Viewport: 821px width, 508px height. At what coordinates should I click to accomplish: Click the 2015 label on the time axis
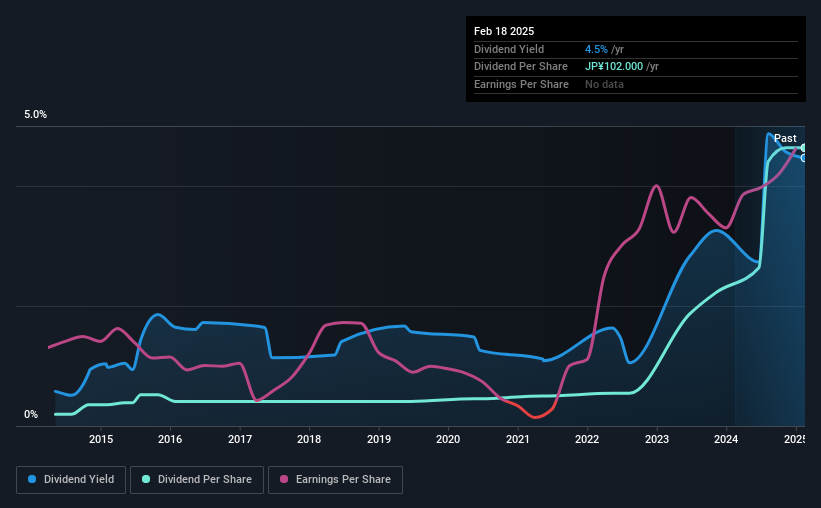pyautogui.click(x=101, y=439)
